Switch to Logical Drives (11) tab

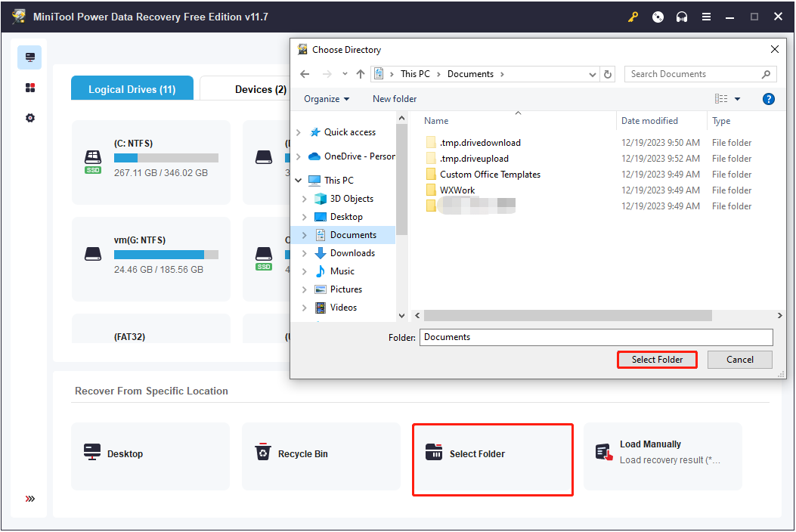point(132,89)
